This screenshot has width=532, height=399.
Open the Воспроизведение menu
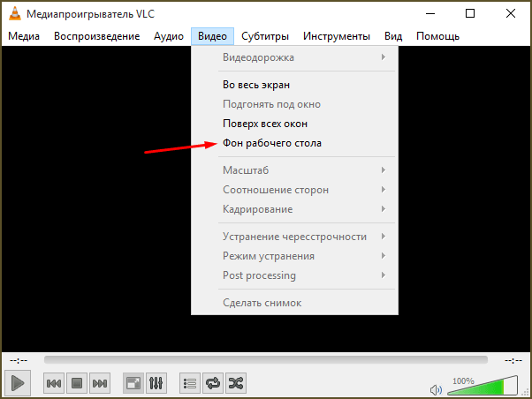(x=96, y=36)
